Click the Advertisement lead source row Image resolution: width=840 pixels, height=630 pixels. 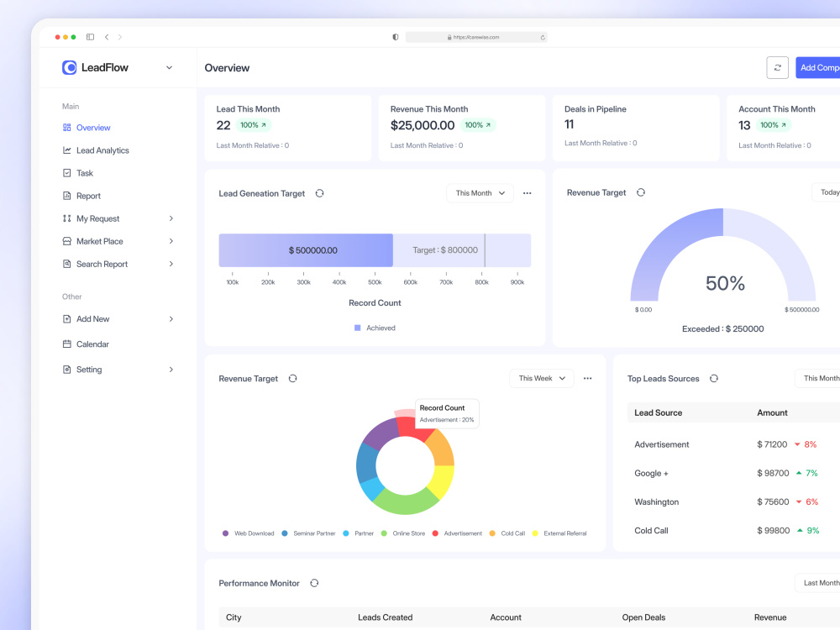(x=733, y=444)
